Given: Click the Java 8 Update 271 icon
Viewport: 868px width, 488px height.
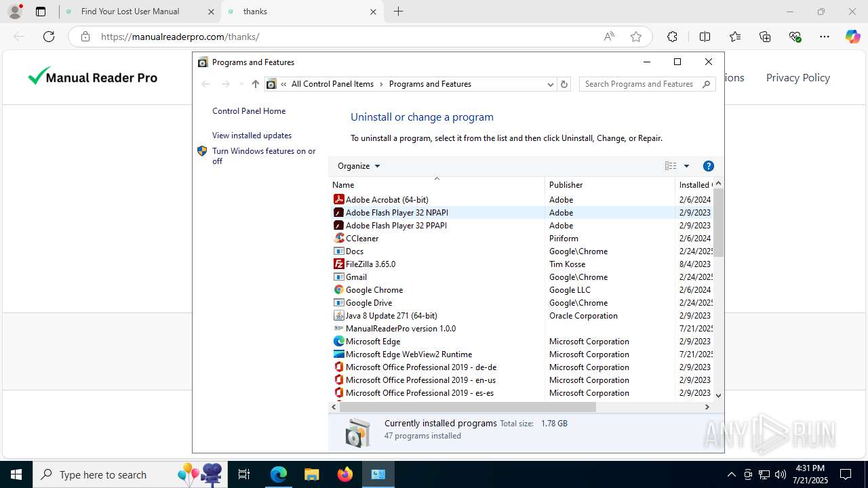Looking at the screenshot, I should click(x=339, y=315).
